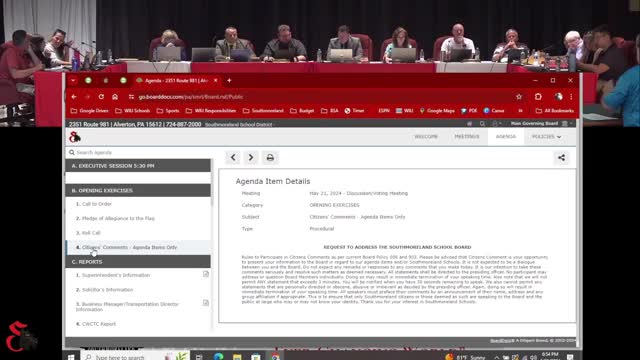640x360 pixels.
Task: Open the Meetings tab
Action: [x=467, y=137]
